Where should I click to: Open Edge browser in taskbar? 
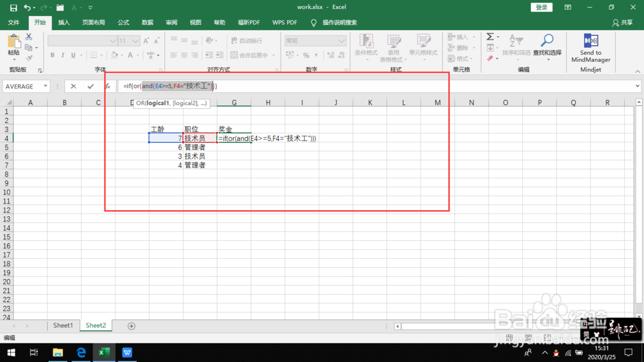point(81,352)
